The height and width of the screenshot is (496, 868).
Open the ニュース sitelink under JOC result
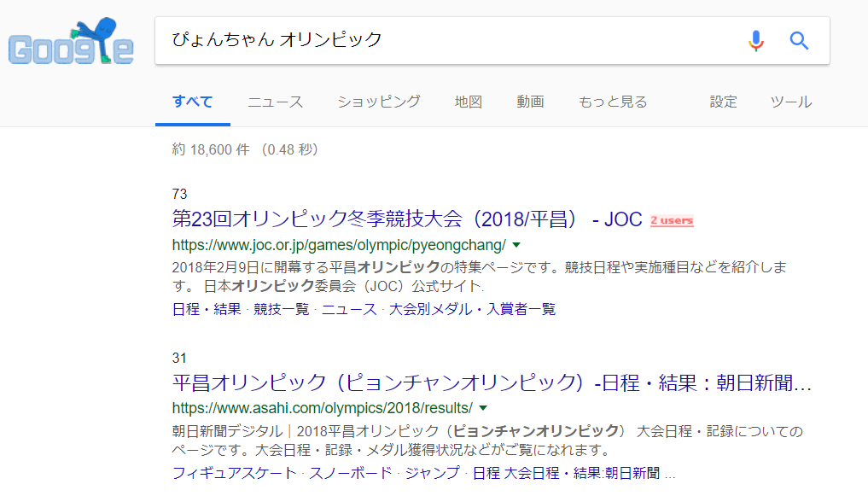coord(349,309)
